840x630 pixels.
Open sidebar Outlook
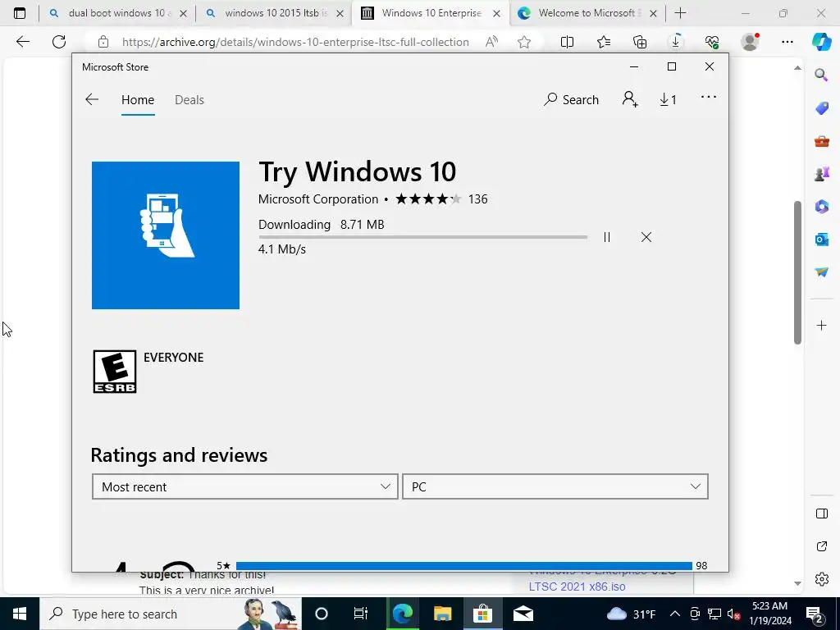(821, 240)
